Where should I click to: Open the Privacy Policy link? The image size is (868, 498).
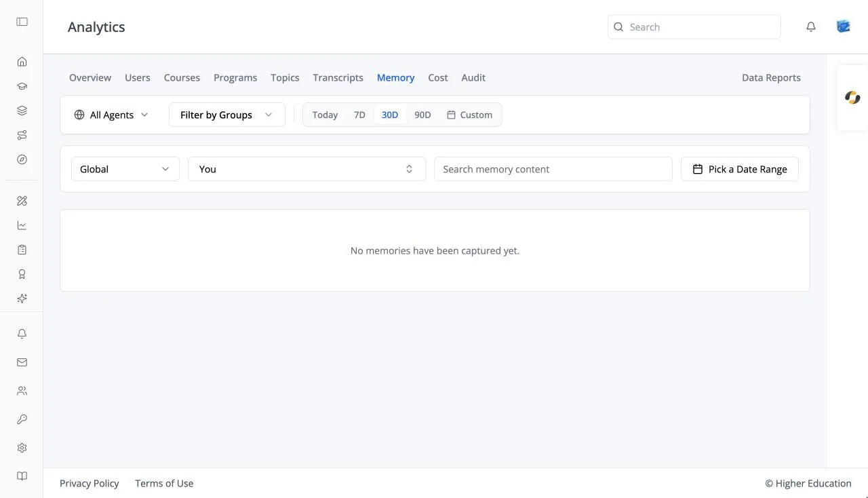coord(90,483)
